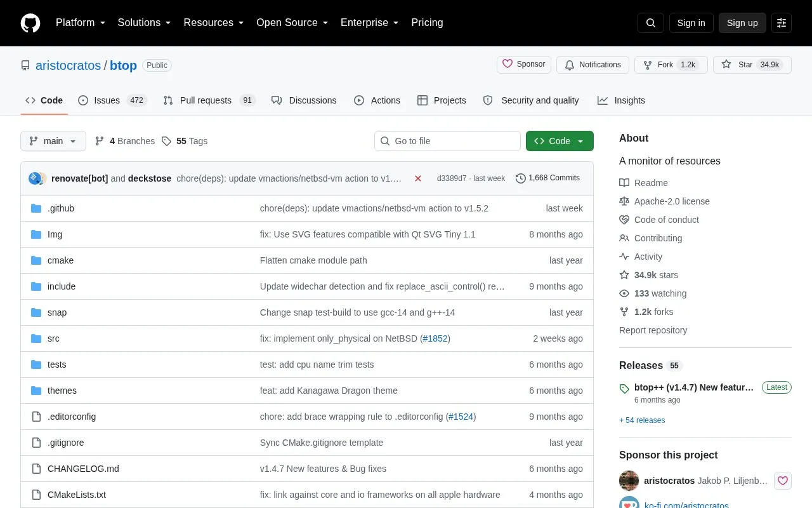Open the src folder

[x=53, y=338]
